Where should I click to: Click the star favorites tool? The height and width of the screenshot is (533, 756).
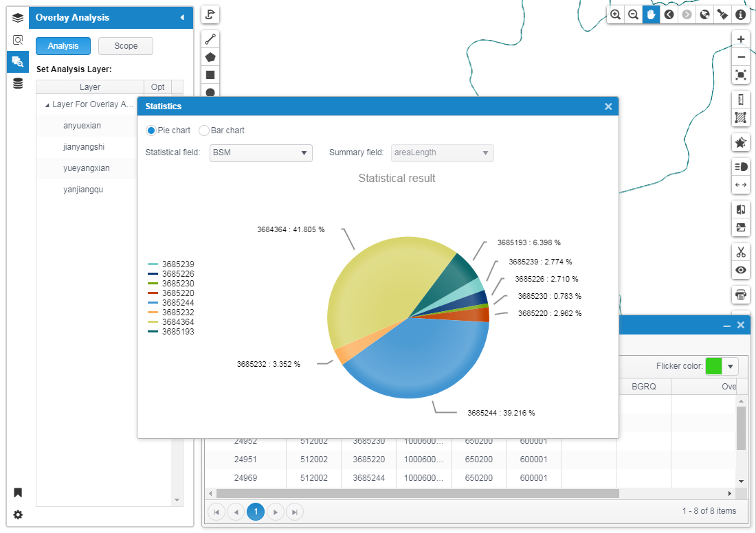pos(741,142)
